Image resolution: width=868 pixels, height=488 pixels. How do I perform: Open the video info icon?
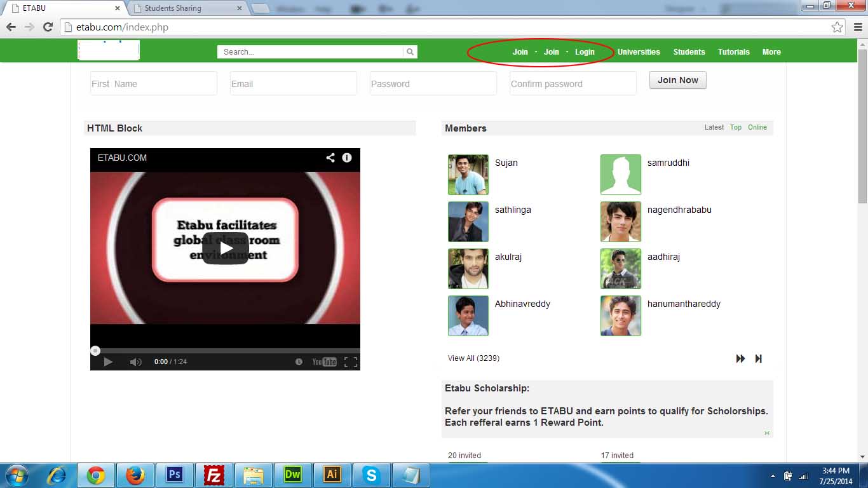(x=347, y=158)
